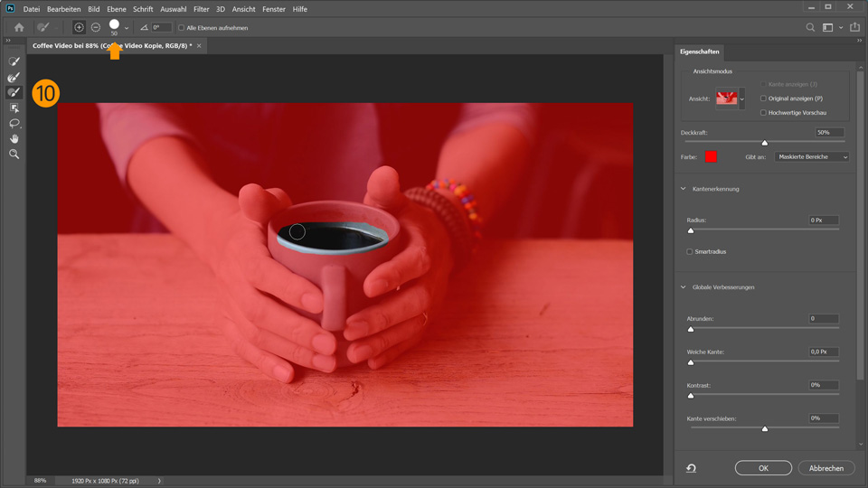Open the Ansicht menu
This screenshot has width=868, height=488.
pyautogui.click(x=243, y=9)
